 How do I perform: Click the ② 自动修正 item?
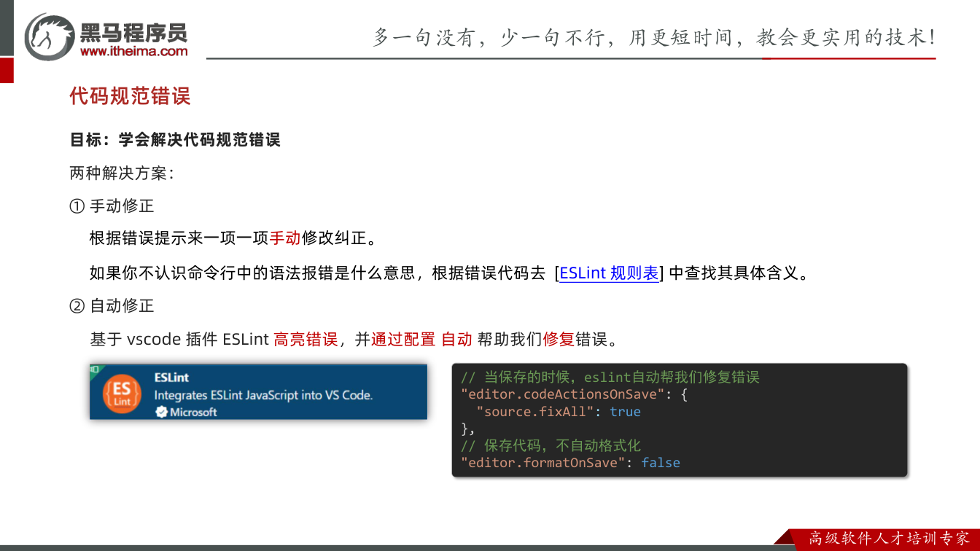pyautogui.click(x=112, y=306)
